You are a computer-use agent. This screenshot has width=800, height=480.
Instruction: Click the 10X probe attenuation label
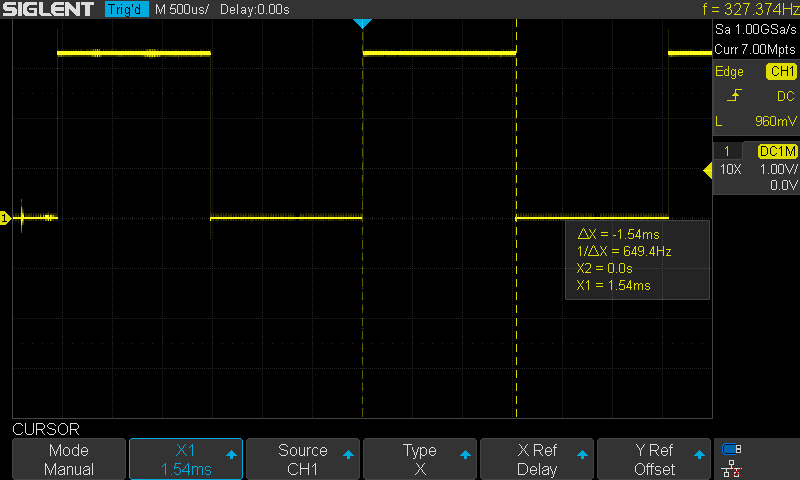pyautogui.click(x=730, y=169)
